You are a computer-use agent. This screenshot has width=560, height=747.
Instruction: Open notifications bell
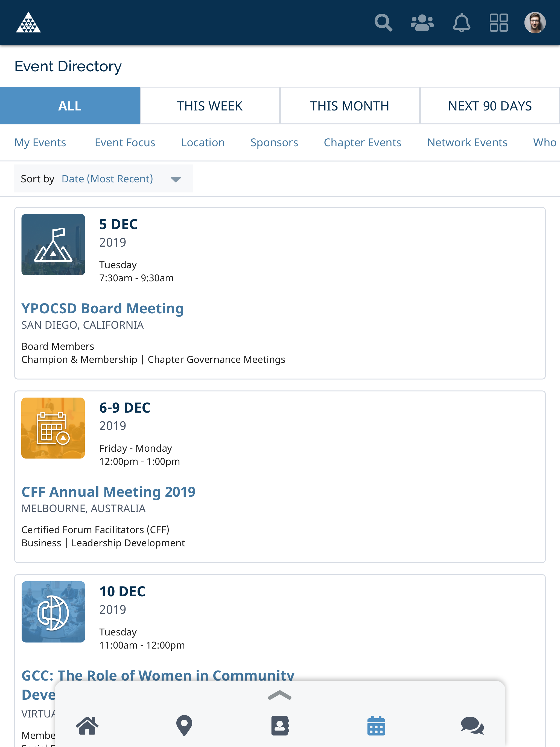coord(461,23)
